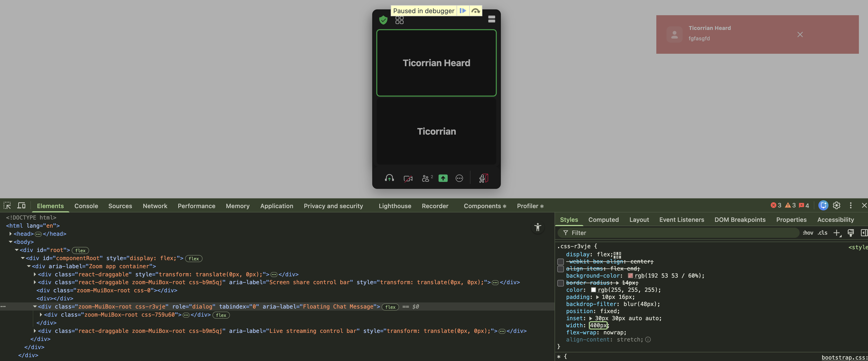Open DevTools settings gear
This screenshot has height=361, width=868.
pyautogui.click(x=836, y=205)
